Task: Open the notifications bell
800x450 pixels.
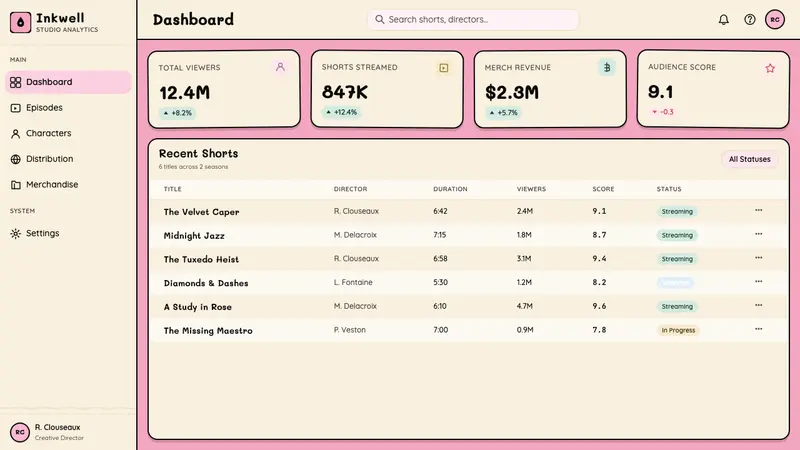Action: pyautogui.click(x=723, y=20)
